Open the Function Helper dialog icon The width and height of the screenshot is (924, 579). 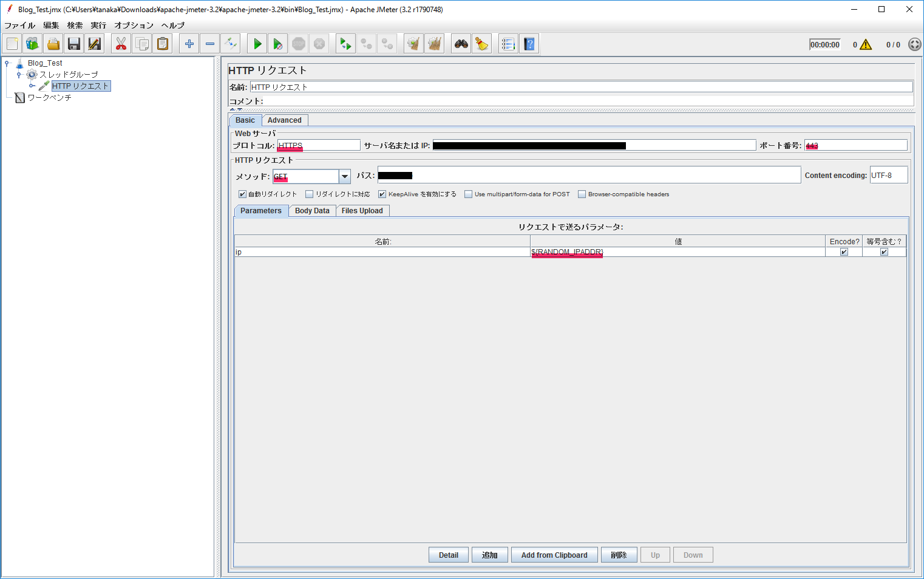[509, 44]
